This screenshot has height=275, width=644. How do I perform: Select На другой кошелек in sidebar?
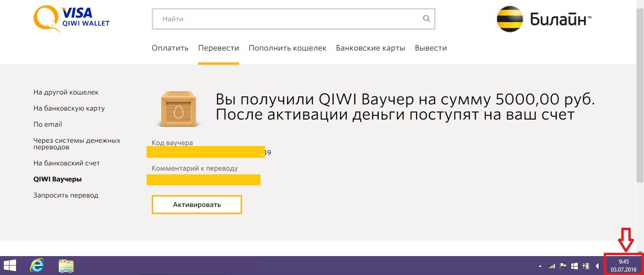66,93
